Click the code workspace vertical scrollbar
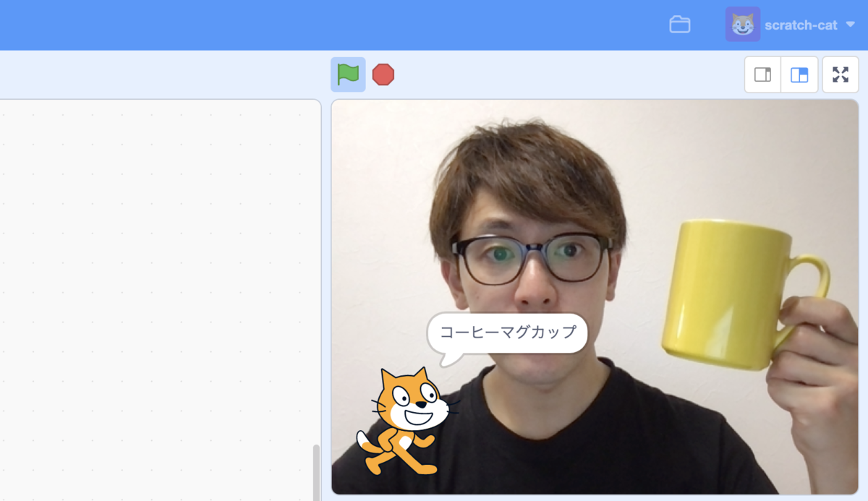868x501 pixels. tap(315, 472)
